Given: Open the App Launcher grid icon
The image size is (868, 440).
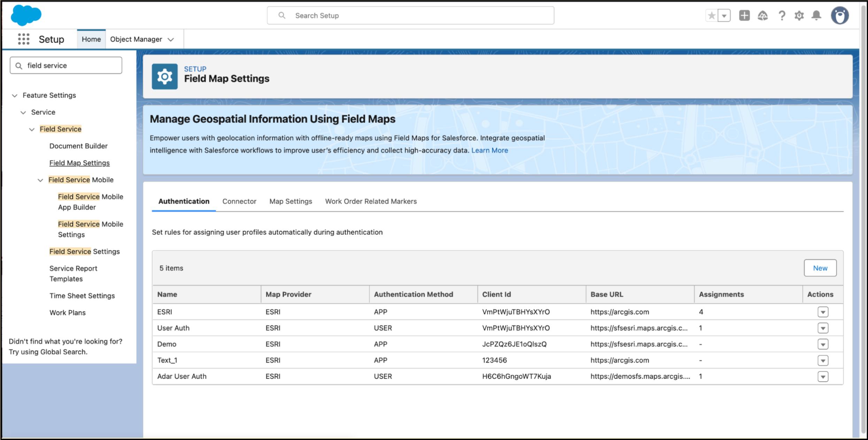Looking at the screenshot, I should [x=24, y=39].
